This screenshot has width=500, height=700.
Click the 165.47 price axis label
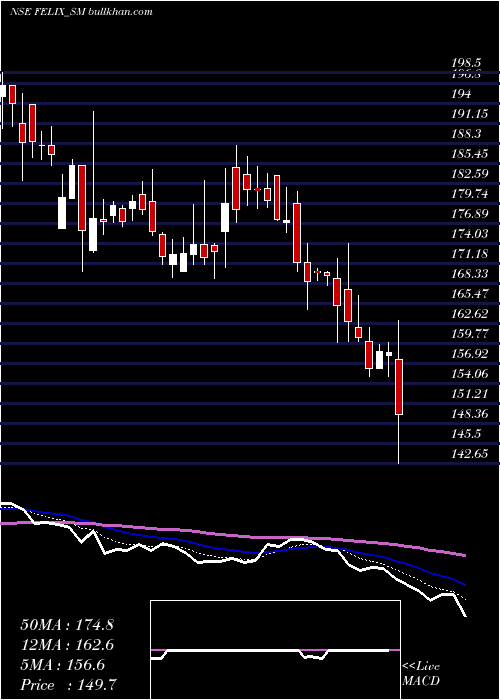pos(469,294)
